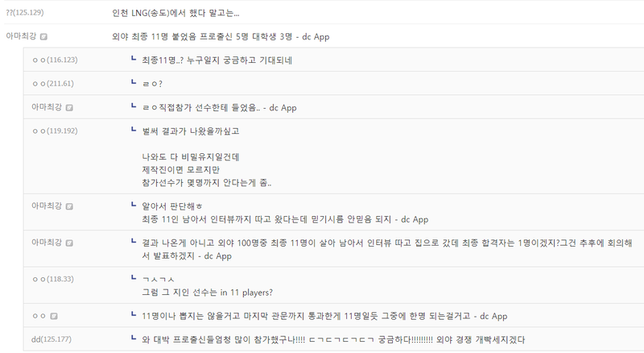644x353 pixels.
Task: Open gallog icon next to ㅇㅇ '11명이나 뽑지는' reply
Action: 53,316
